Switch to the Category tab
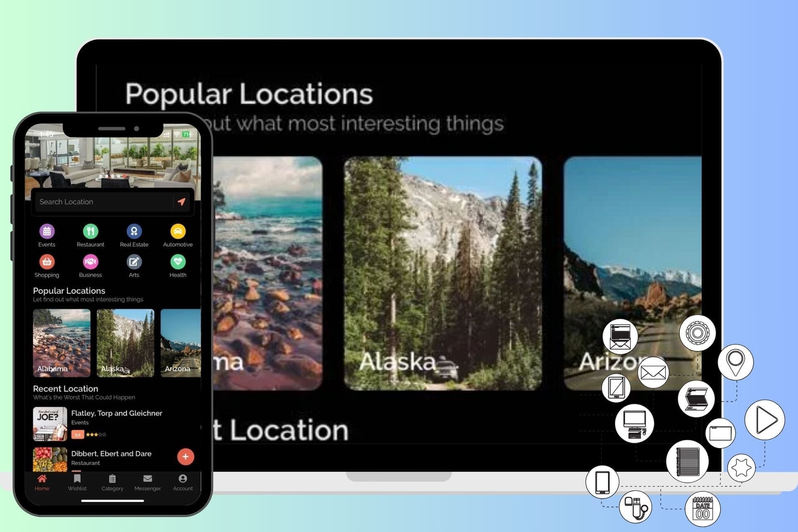The width and height of the screenshot is (798, 532). (x=112, y=483)
